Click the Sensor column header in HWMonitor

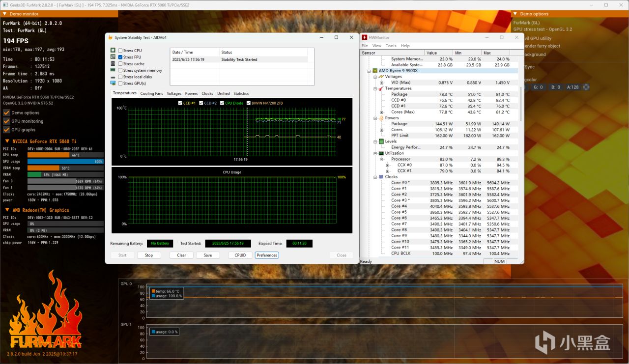393,53
